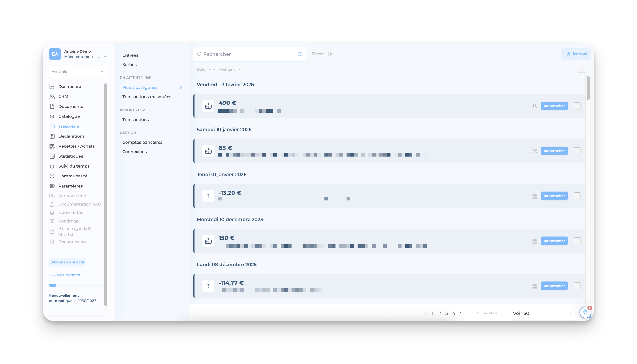This screenshot has height=364, width=637.
Task: Click Rapprocher on the 150 € transaction
Action: (554, 241)
